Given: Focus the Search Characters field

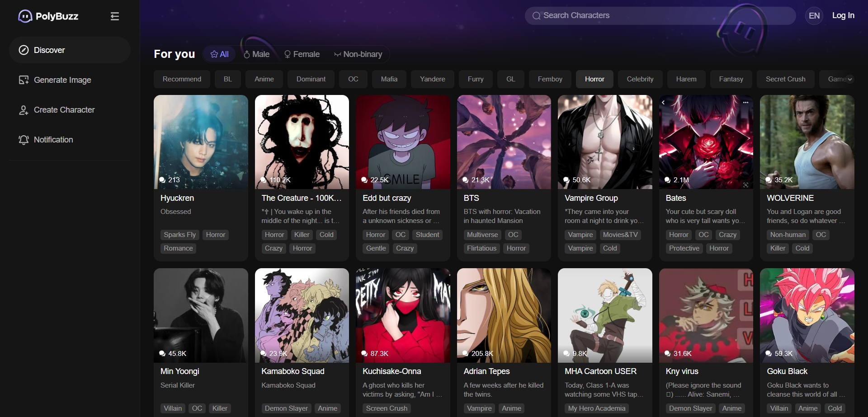Looking at the screenshot, I should [660, 16].
